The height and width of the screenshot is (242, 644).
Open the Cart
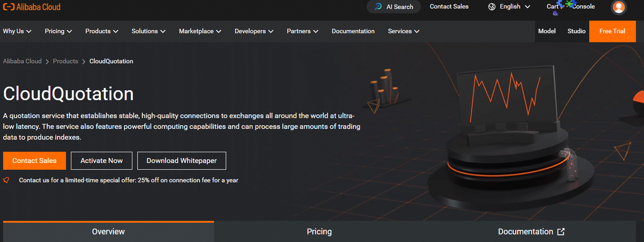click(x=552, y=6)
